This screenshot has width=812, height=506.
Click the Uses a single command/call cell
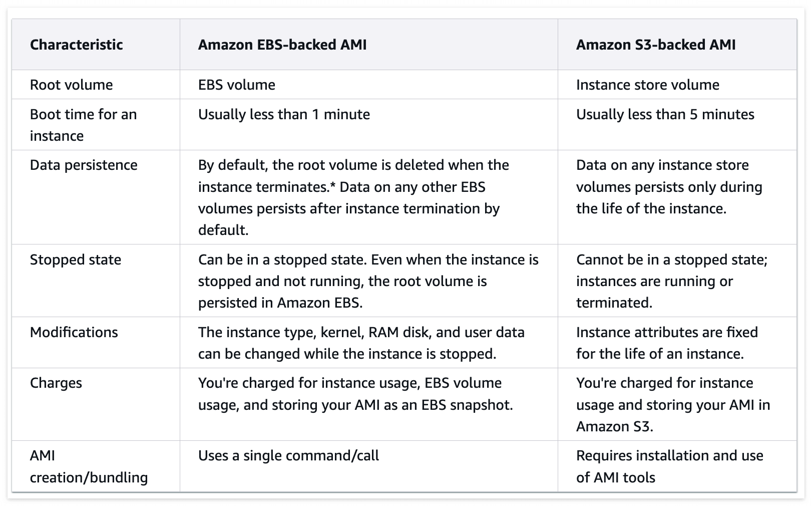(288, 455)
